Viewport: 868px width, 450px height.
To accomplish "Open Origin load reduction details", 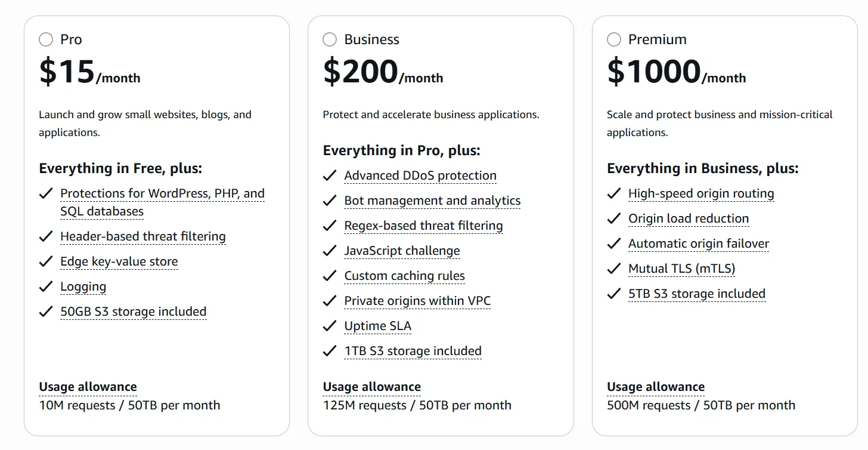I will pos(689,218).
